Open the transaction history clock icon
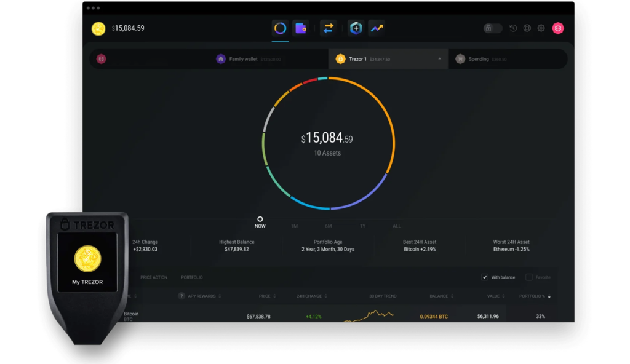630x364 pixels. (x=513, y=28)
